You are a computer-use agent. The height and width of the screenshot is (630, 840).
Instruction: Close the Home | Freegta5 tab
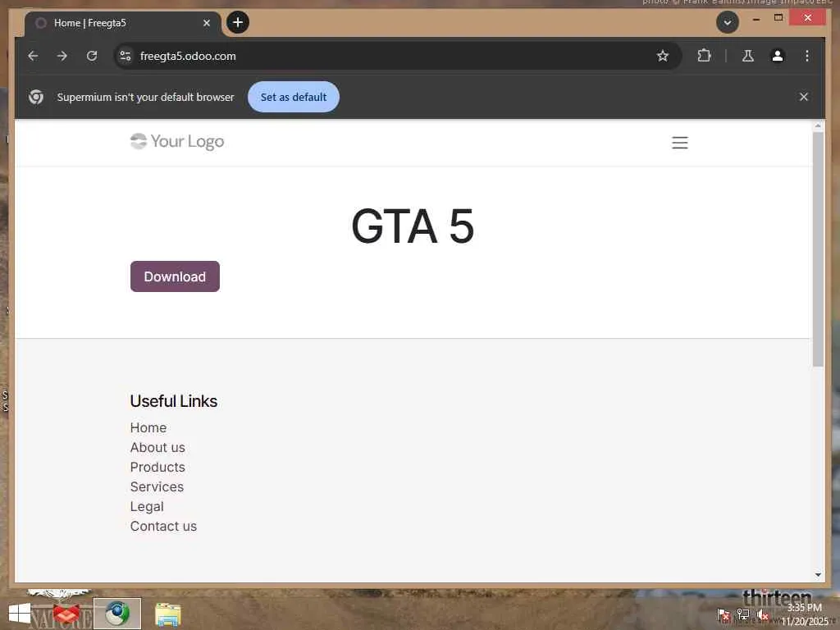coord(207,23)
